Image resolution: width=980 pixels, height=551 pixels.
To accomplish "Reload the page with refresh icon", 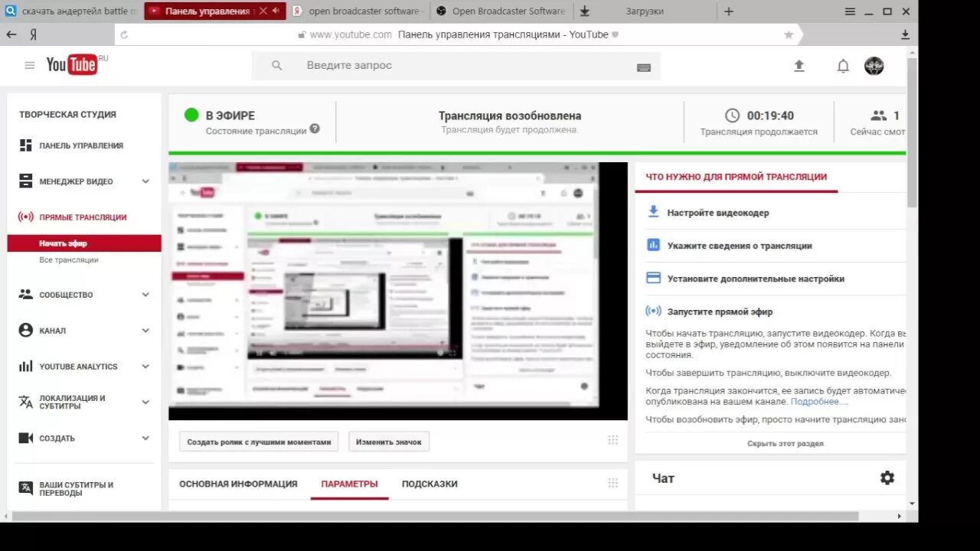I will [x=125, y=34].
